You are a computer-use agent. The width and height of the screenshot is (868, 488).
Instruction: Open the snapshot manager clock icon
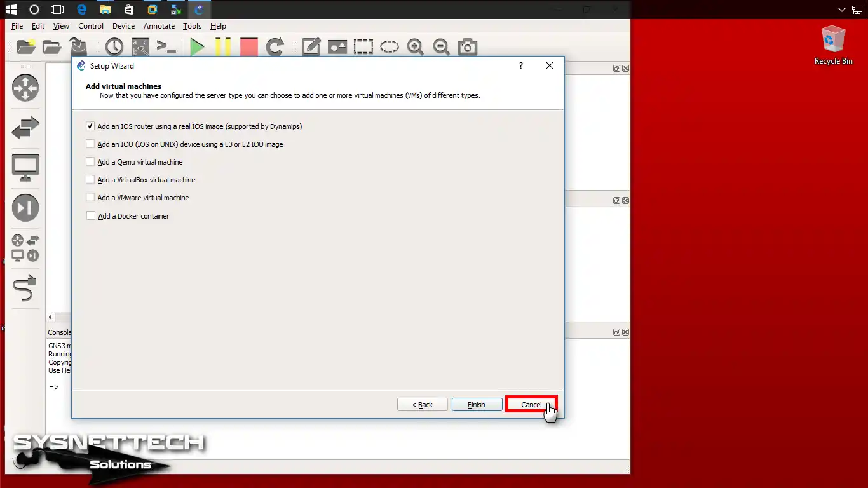tap(114, 46)
